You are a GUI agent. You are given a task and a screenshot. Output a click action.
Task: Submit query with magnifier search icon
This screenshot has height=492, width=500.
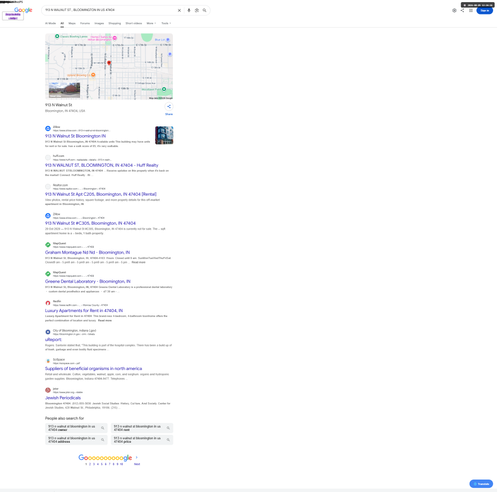204,10
